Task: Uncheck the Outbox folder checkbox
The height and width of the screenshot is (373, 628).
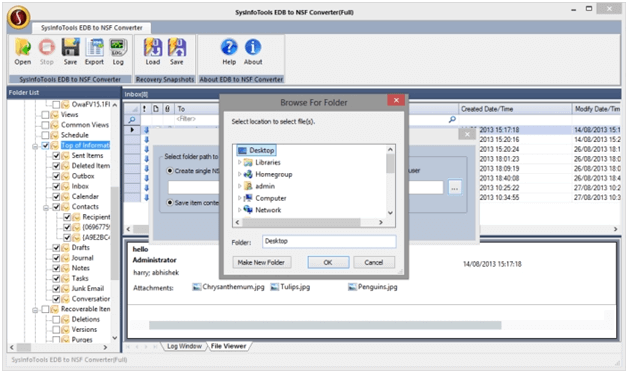Action: tap(56, 176)
